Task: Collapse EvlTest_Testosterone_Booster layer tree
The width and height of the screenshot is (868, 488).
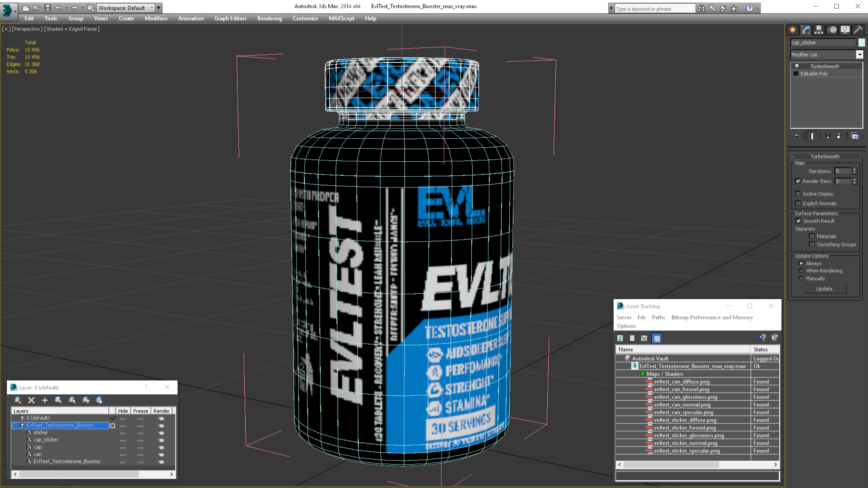Action: tap(15, 425)
